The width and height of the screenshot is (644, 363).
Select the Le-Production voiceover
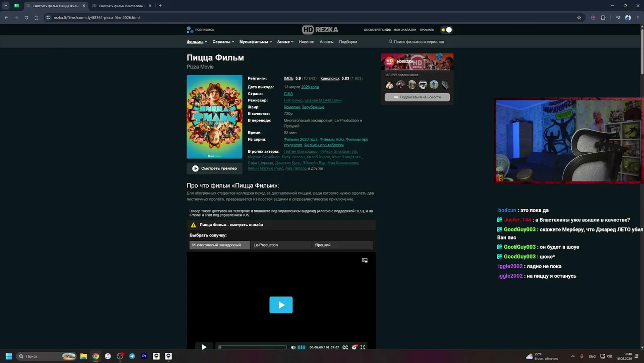tap(281, 245)
